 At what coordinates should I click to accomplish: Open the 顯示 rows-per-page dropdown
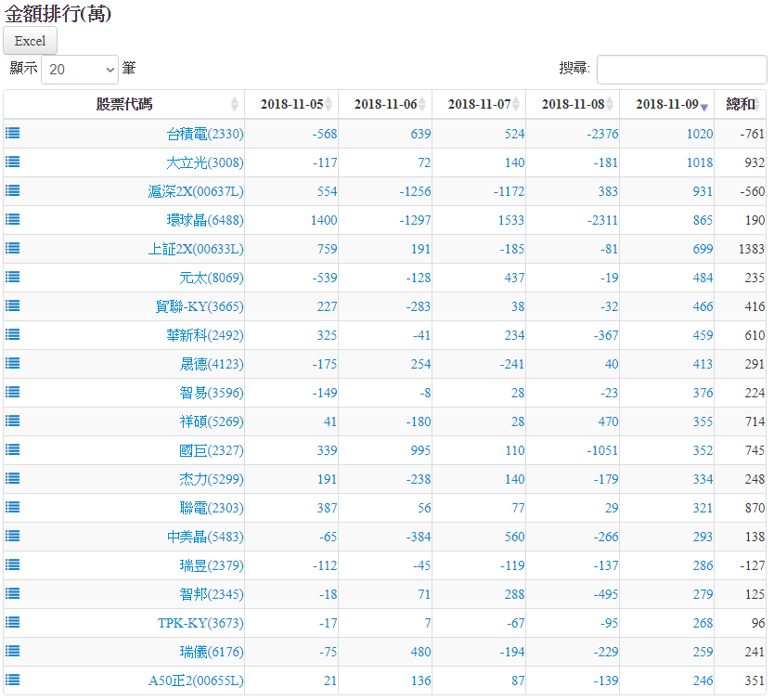coord(80,70)
